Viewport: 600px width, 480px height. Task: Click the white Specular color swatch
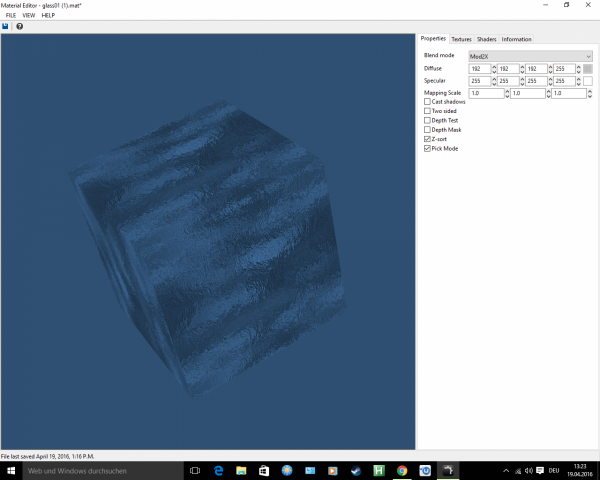(588, 81)
